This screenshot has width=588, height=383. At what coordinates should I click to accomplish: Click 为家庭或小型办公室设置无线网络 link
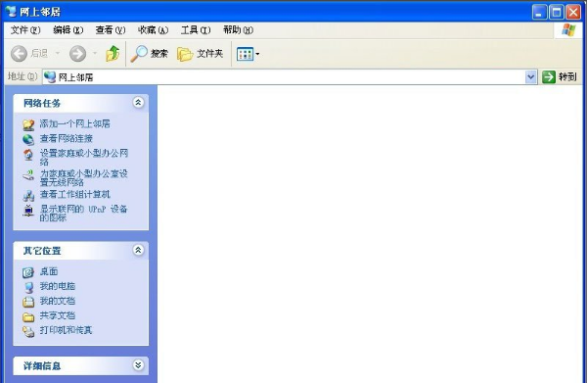click(84, 178)
